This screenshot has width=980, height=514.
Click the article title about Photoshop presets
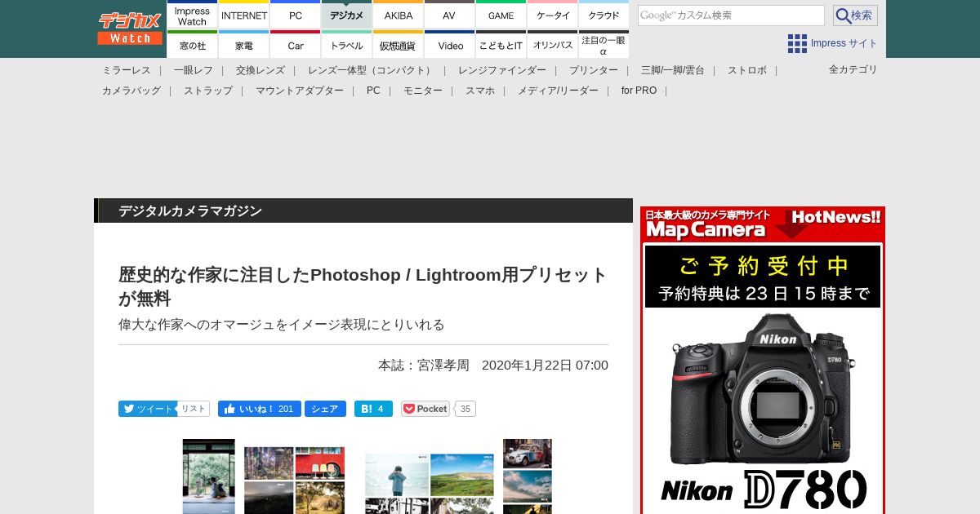(363, 286)
